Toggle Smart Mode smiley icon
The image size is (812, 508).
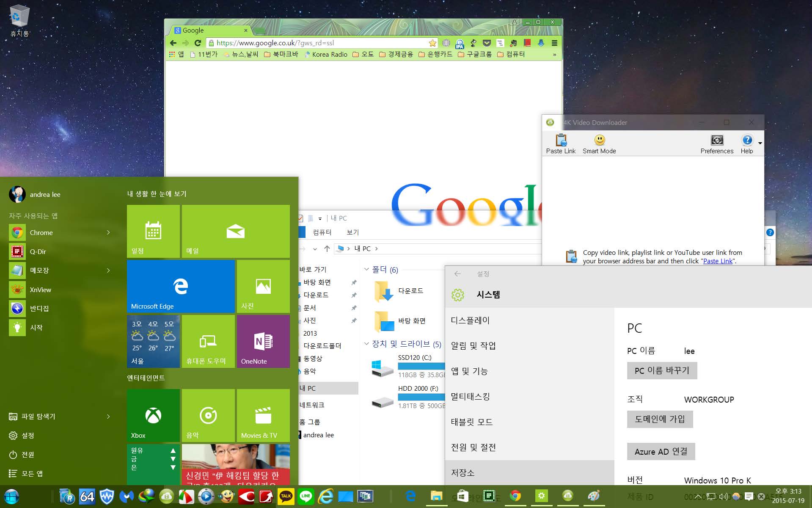[600, 140]
